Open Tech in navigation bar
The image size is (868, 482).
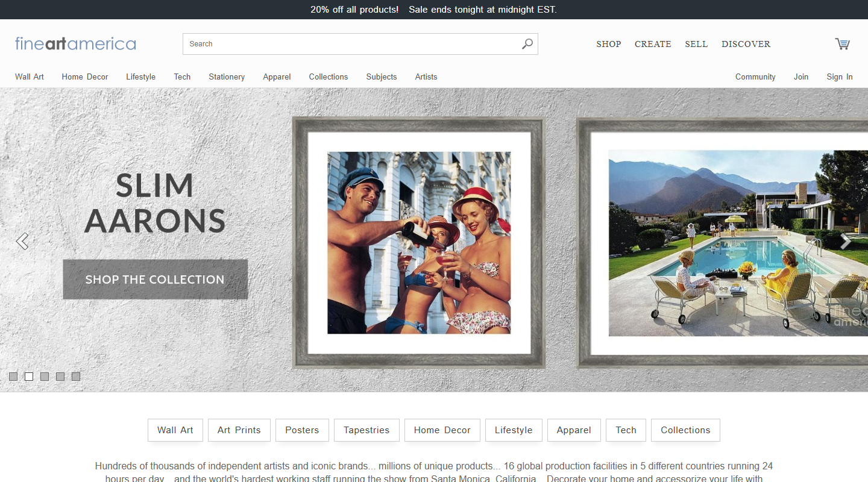point(182,77)
